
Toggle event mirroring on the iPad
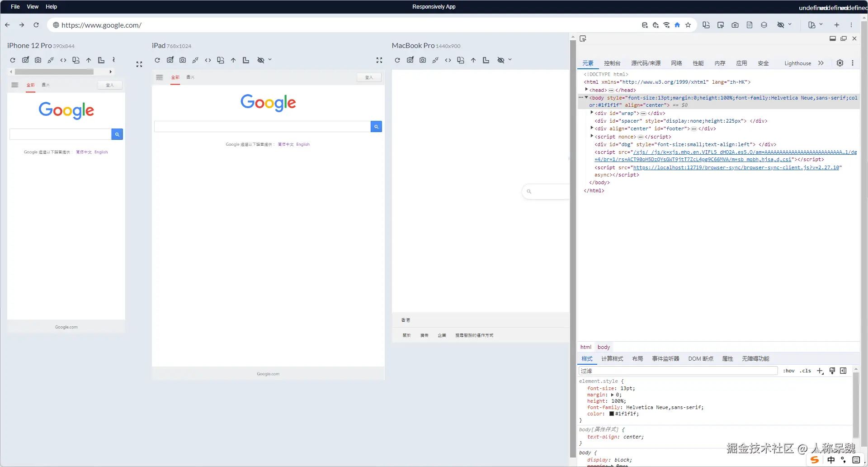pos(195,60)
